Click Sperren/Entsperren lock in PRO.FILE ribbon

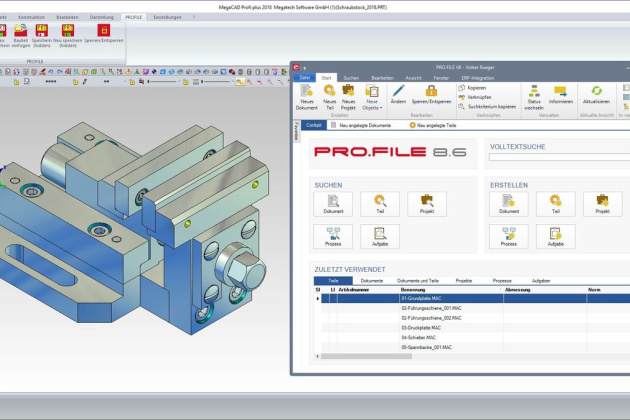433,97
